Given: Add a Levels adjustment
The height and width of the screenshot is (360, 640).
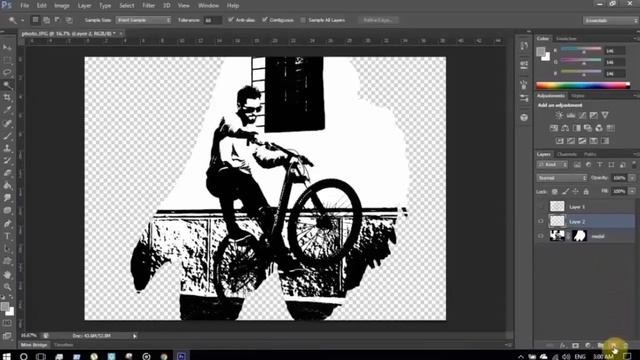Looking at the screenshot, I should tap(571, 116).
